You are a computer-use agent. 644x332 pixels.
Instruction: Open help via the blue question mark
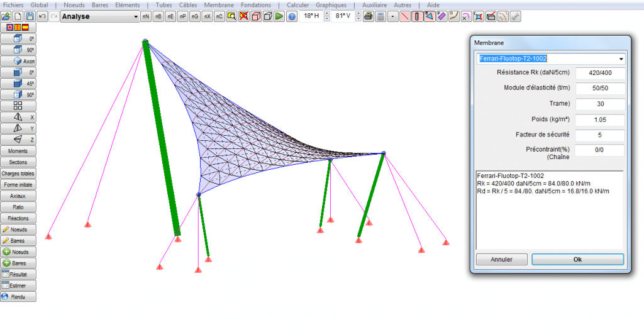[292, 16]
